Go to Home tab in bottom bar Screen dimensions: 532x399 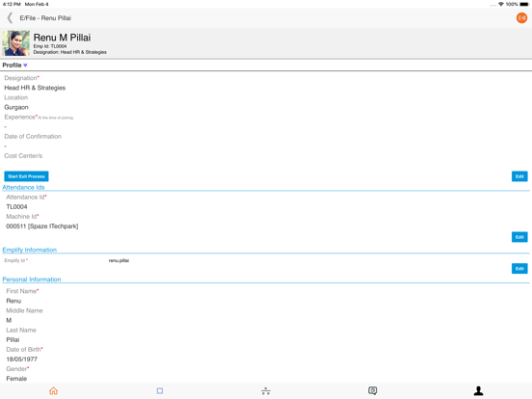tap(53, 391)
